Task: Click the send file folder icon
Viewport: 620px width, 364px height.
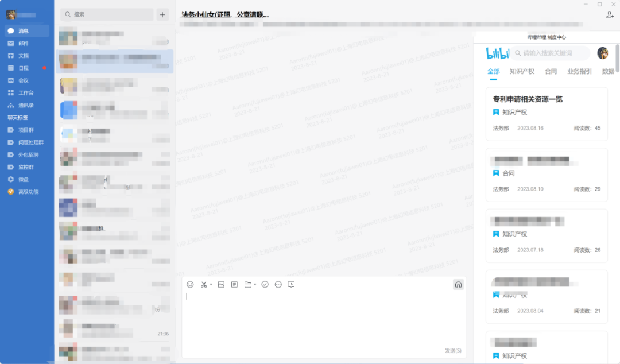Action: click(248, 284)
